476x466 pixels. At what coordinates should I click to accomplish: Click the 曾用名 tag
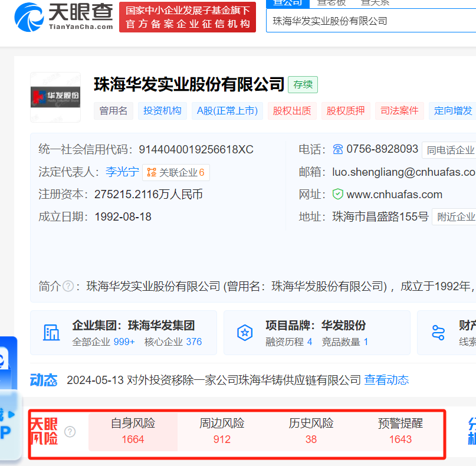point(113,111)
